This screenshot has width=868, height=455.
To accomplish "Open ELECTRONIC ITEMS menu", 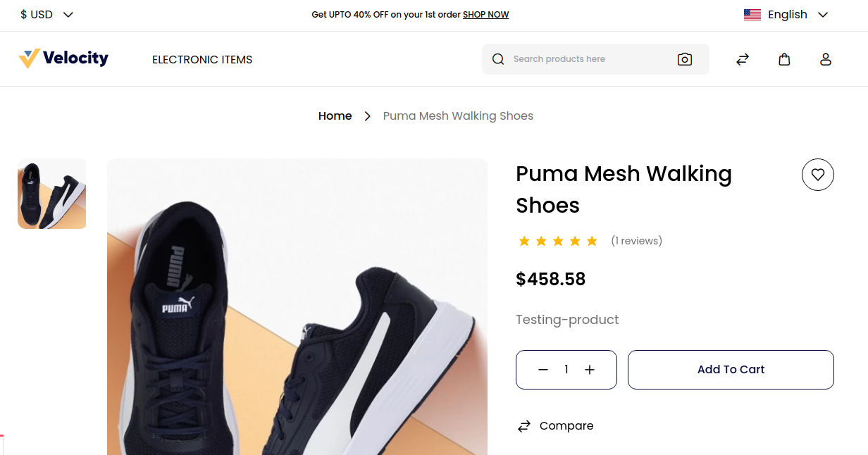I will click(x=202, y=60).
